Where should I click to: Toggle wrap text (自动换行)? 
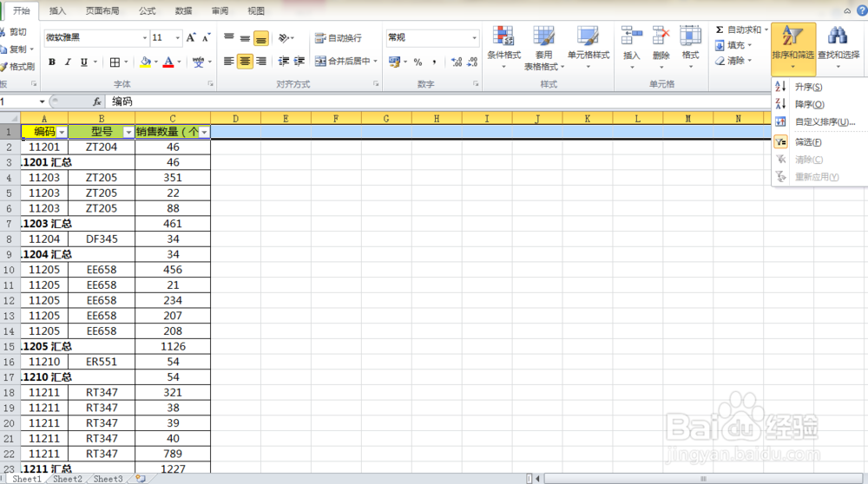(339, 37)
